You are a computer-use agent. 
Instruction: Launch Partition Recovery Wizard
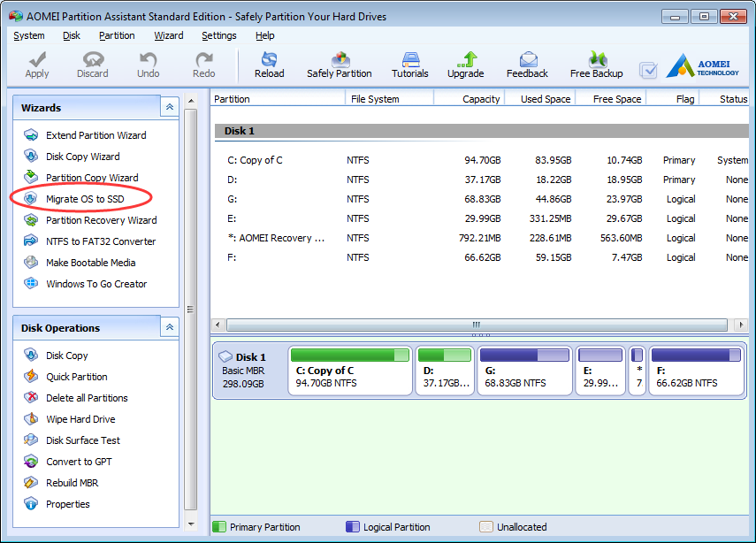[x=90, y=220]
